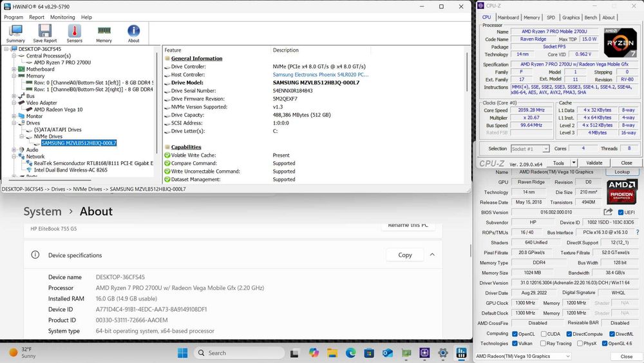
Task: Toggle the OpenGL 4.6 checkbox
Action: pos(605,343)
